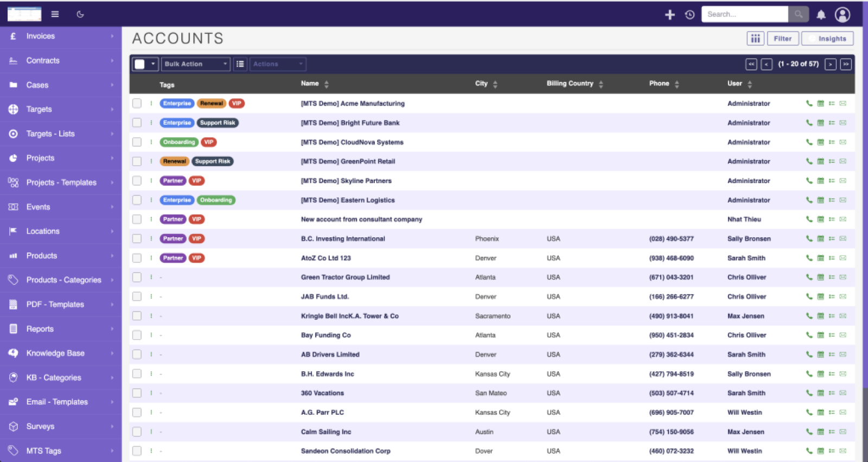Select checkbox for Green Tractor Group Limited
This screenshot has width=868, height=462.
(x=137, y=277)
